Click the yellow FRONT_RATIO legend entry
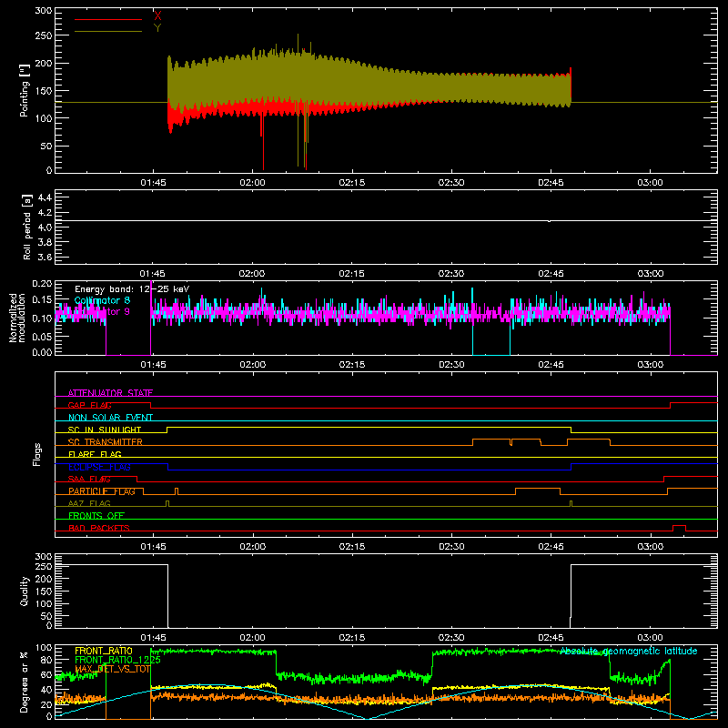 pos(104,651)
